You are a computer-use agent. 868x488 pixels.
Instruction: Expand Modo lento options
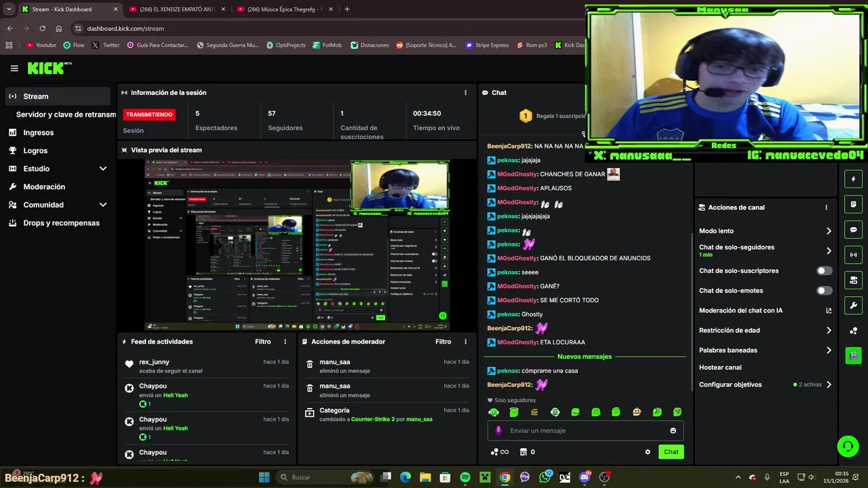pyautogui.click(x=828, y=231)
